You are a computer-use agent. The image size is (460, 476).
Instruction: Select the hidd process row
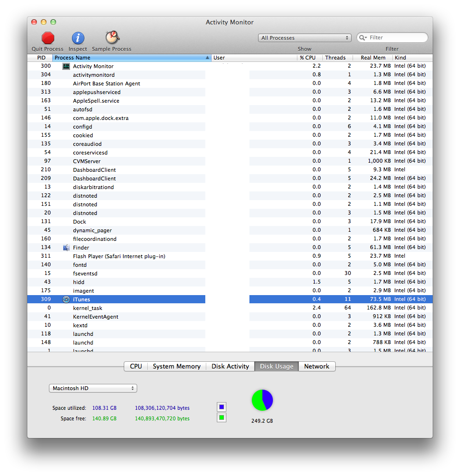click(x=230, y=282)
